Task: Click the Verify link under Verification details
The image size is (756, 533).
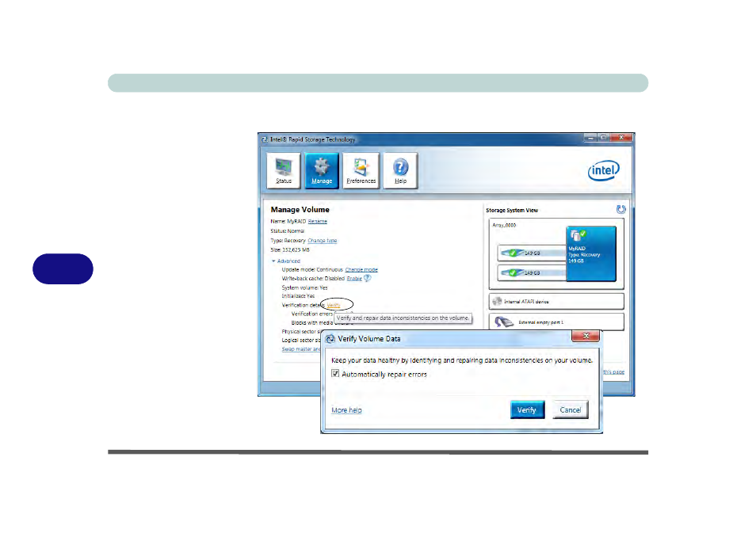Action: [333, 305]
